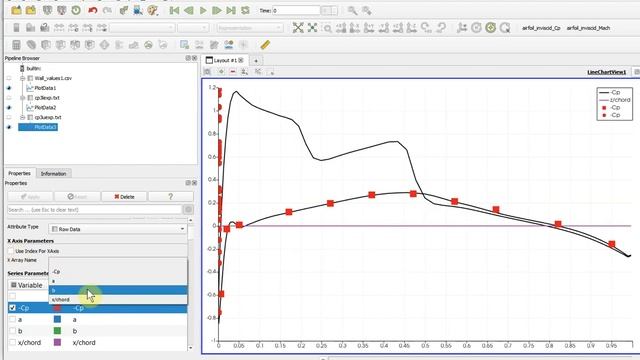Click the Pipeline Browser panel title
Viewport: 640px width, 360px height.
pos(22,58)
